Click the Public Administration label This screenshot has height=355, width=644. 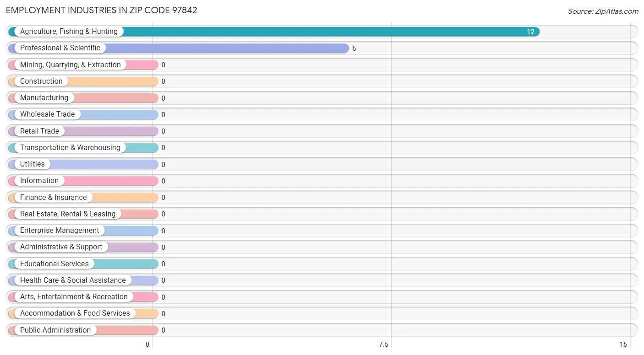click(55, 330)
